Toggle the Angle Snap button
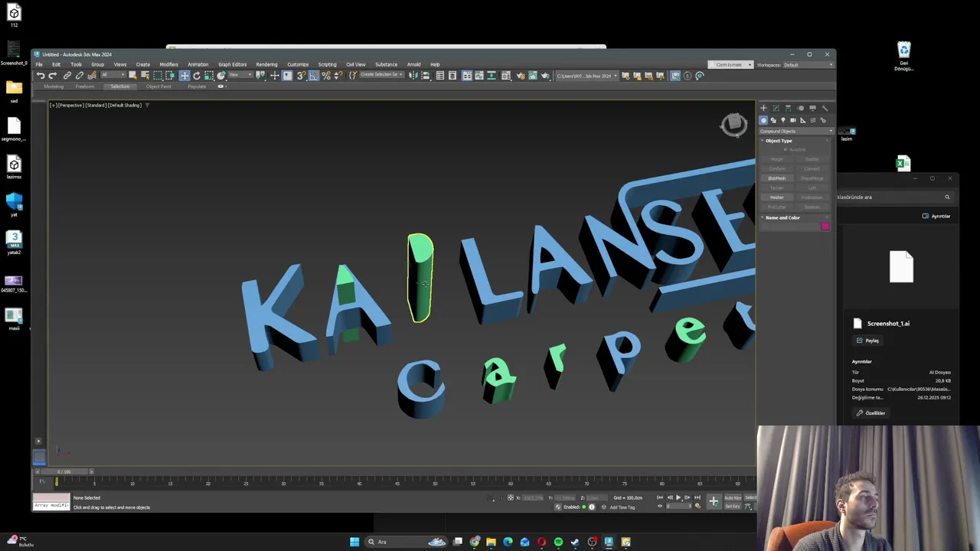The width and height of the screenshot is (980, 551). tap(314, 75)
